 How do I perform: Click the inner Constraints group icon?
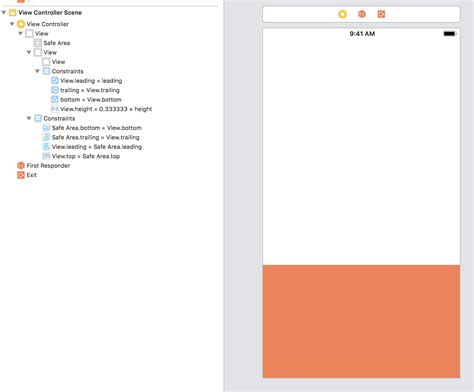pyautogui.click(x=46, y=71)
